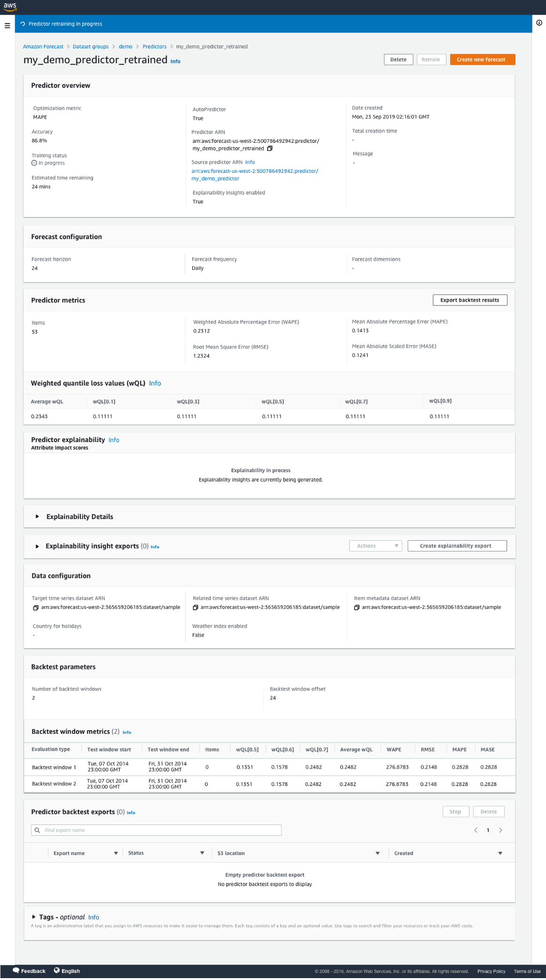Click Delete in Predictor backtest exports
This screenshot has width=546, height=980.
tap(489, 812)
